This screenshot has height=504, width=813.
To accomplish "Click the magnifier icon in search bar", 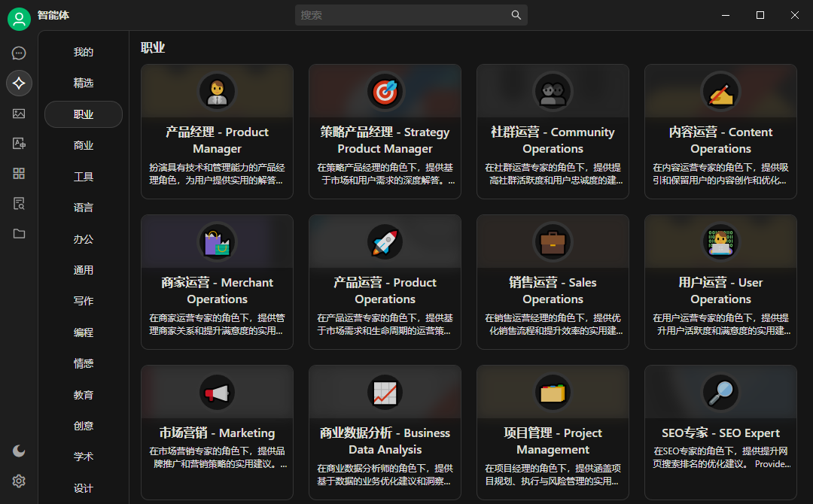I will click(516, 15).
